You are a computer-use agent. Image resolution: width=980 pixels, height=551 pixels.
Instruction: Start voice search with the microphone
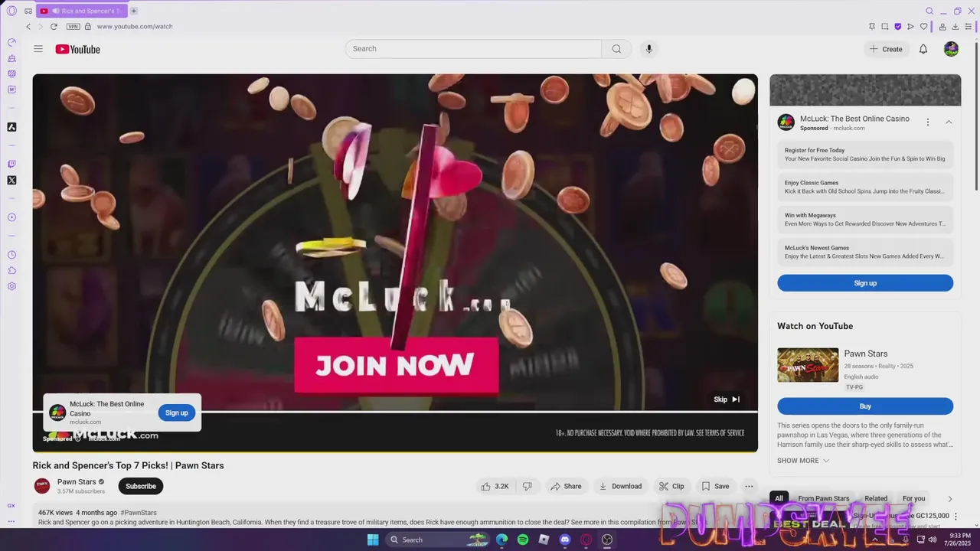648,49
